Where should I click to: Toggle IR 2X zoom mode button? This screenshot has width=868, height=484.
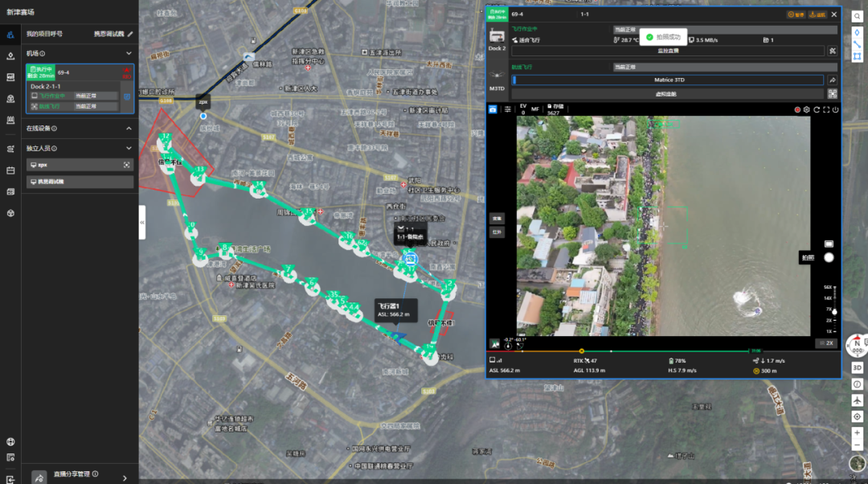(x=826, y=343)
